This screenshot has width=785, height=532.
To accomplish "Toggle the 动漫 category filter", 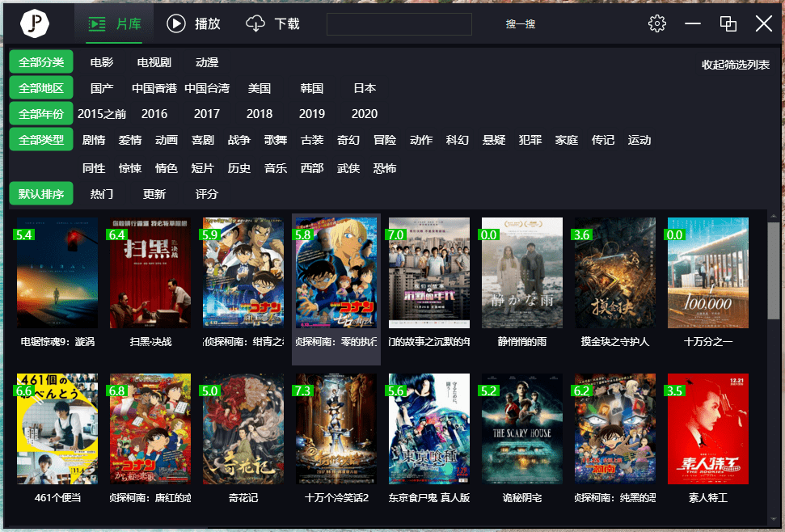I will click(x=208, y=61).
